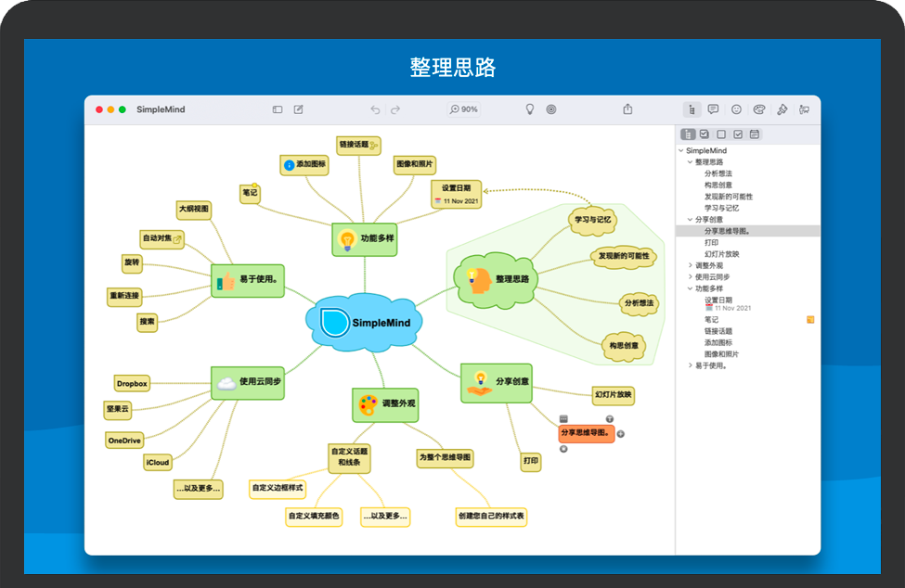905x588 pixels.
Task: Open the 90% zoom control
Action: pos(464,109)
